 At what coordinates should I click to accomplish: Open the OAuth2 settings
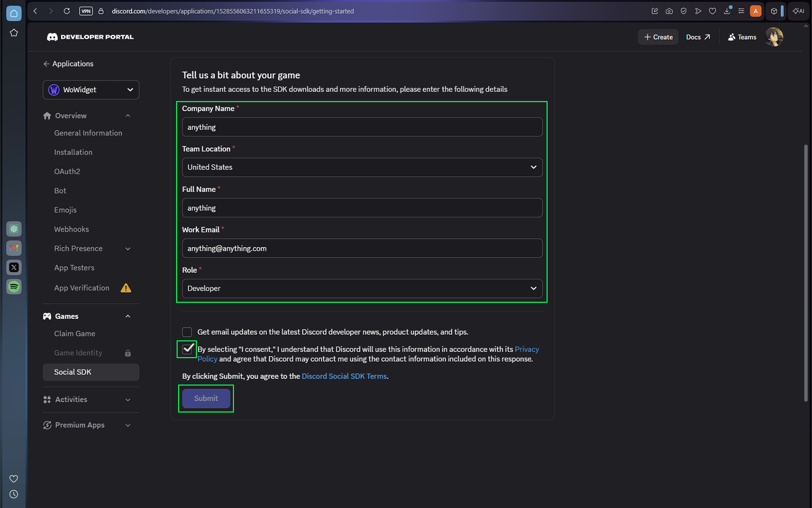(x=67, y=172)
